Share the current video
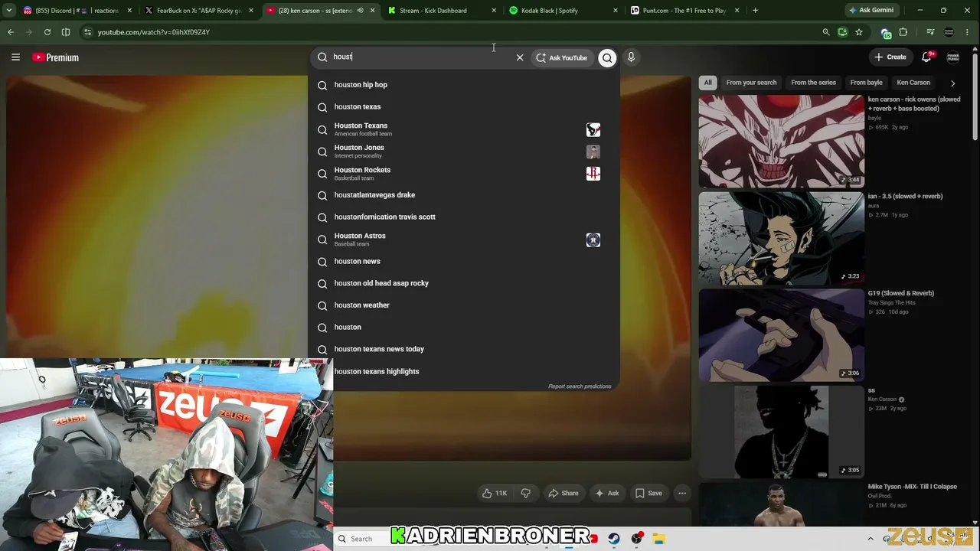Image resolution: width=980 pixels, height=551 pixels. tap(563, 494)
